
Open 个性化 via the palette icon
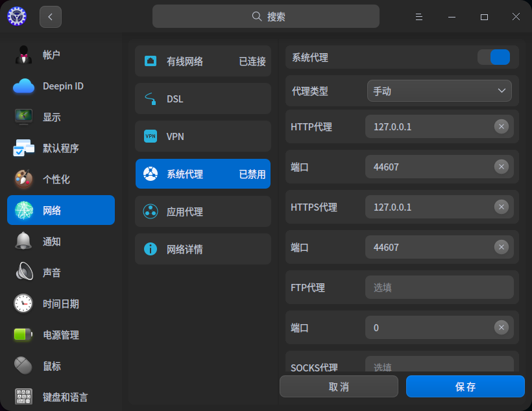[x=24, y=179]
